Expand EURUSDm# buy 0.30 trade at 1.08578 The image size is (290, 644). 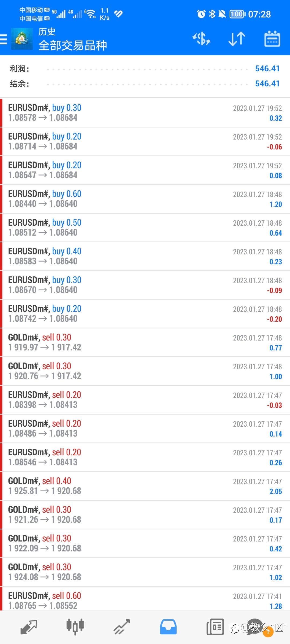tap(145, 113)
